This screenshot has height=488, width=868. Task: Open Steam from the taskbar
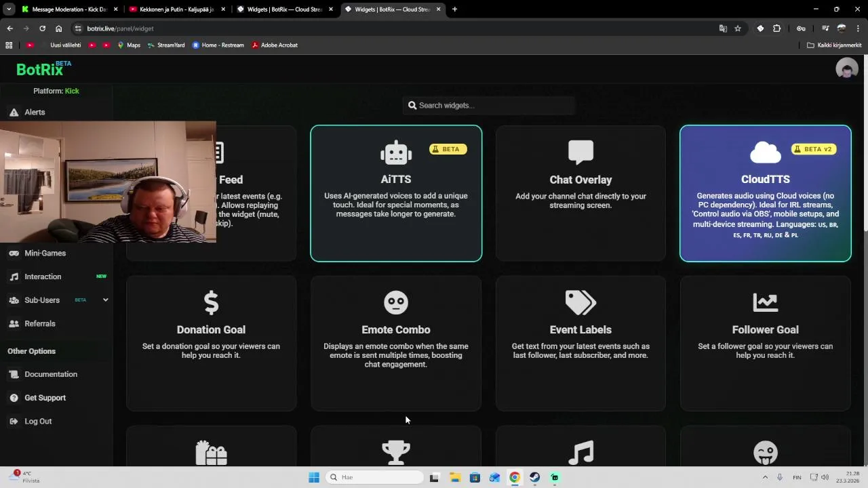point(534,477)
